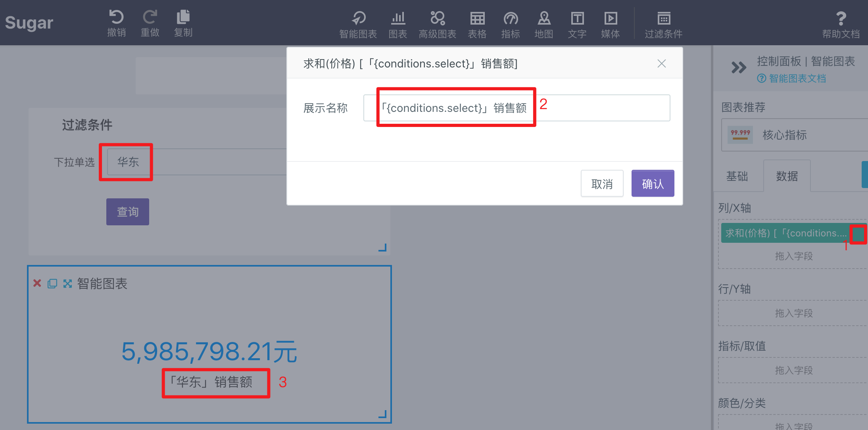Open the 智能图表 toolbar item
Screen dimensions: 868x430
[358, 25]
